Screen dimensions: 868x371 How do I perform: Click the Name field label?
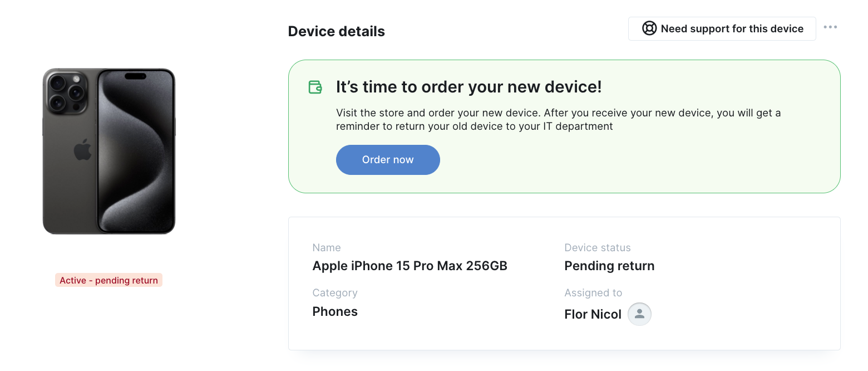pyautogui.click(x=327, y=247)
